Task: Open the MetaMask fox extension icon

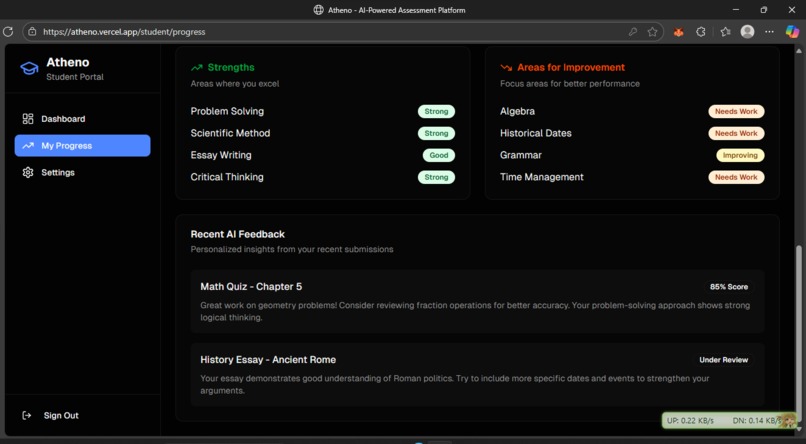Action: pos(679,32)
